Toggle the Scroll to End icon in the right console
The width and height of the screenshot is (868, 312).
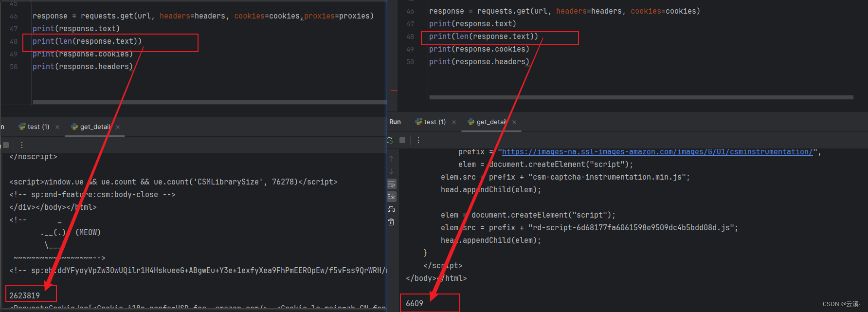tap(391, 197)
